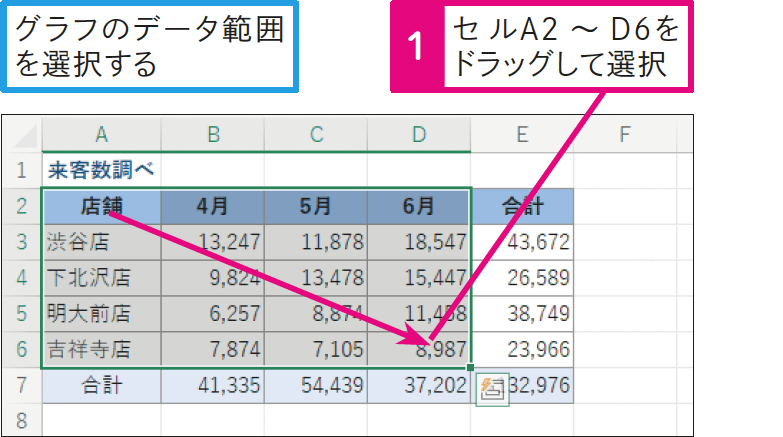Click the total cell 54,439

316,386
